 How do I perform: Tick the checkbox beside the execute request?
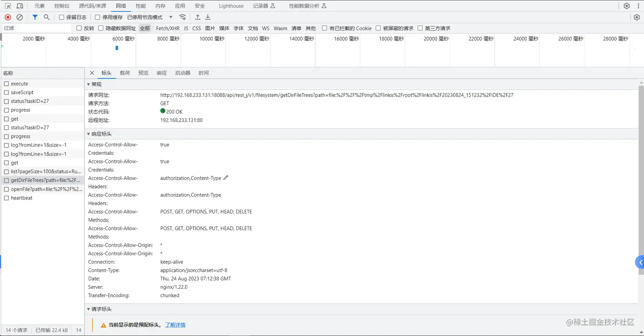6,84
